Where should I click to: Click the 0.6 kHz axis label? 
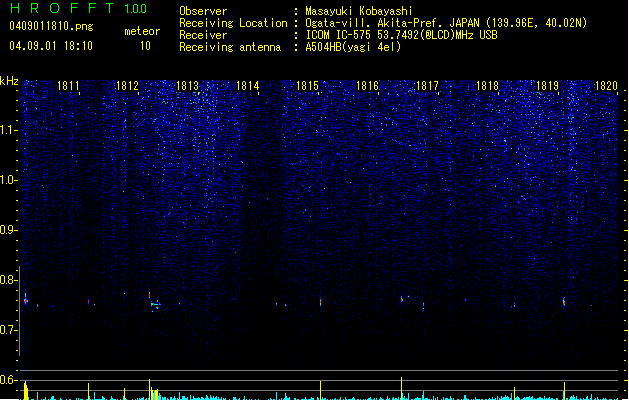coord(9,380)
